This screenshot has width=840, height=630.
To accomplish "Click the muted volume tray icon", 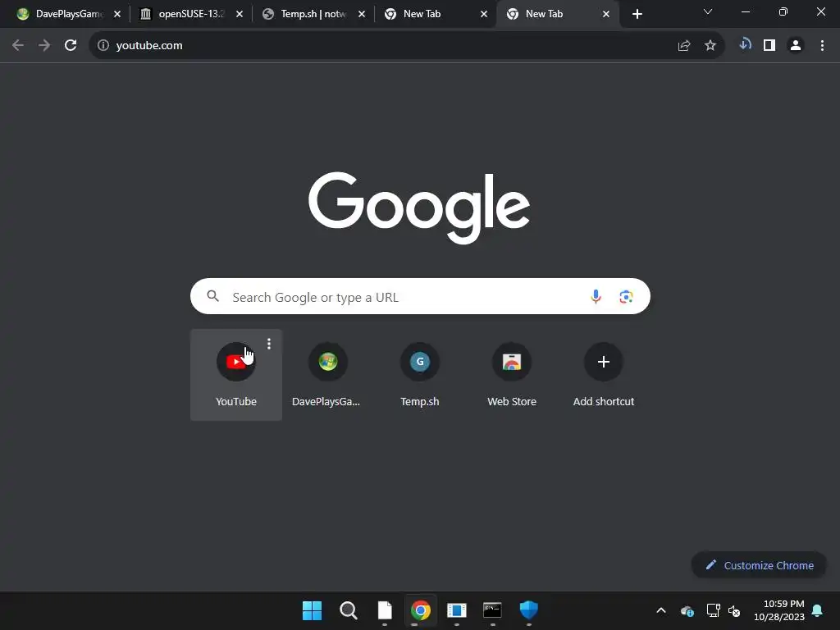I will tap(734, 610).
